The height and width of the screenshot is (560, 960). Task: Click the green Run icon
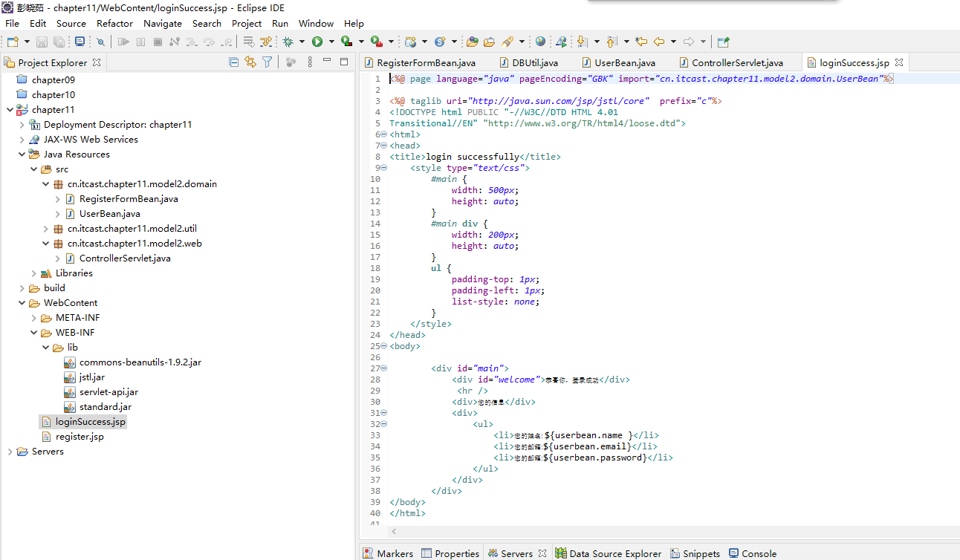(317, 42)
